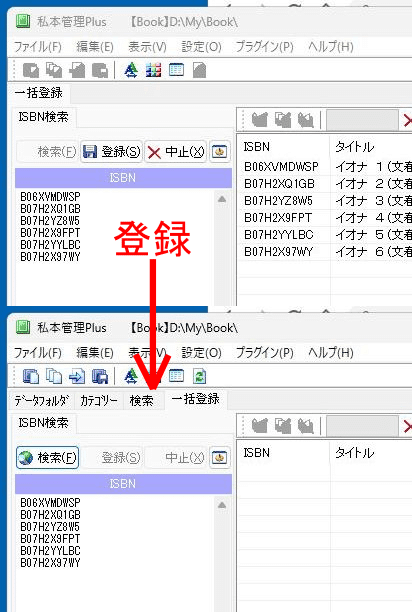The height and width of the screenshot is (612, 412).
Task: Open ヘルプ(H) menu in the upper window
Action: [331, 47]
